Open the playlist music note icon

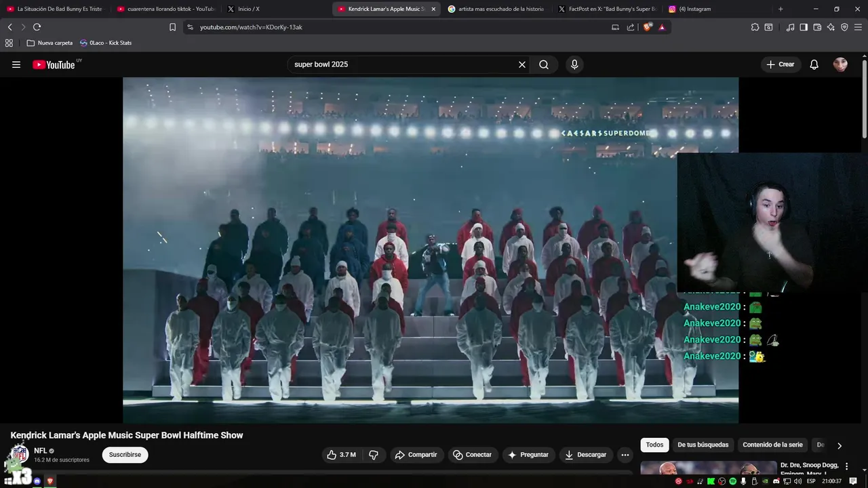(790, 27)
